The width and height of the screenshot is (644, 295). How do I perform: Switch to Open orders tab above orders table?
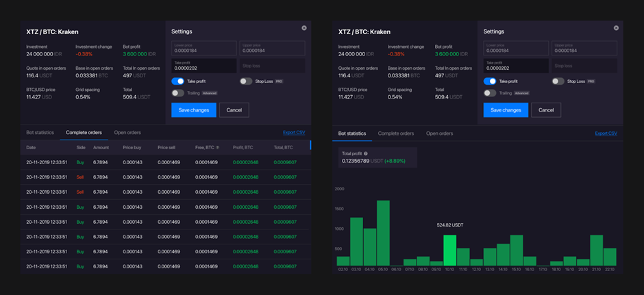pos(127,133)
